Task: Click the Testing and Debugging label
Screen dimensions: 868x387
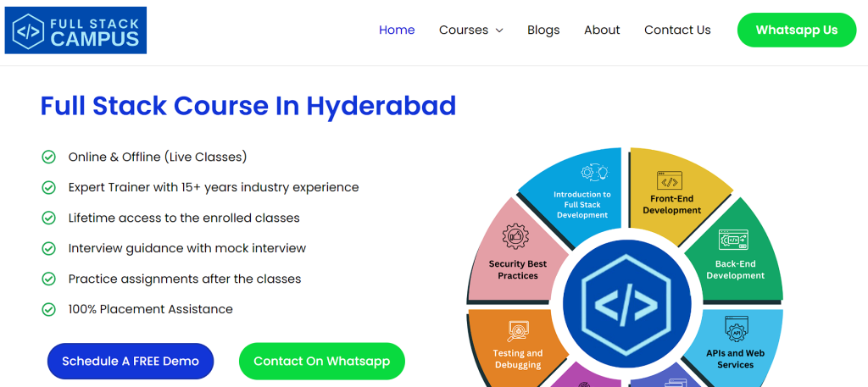Action: [x=518, y=359]
